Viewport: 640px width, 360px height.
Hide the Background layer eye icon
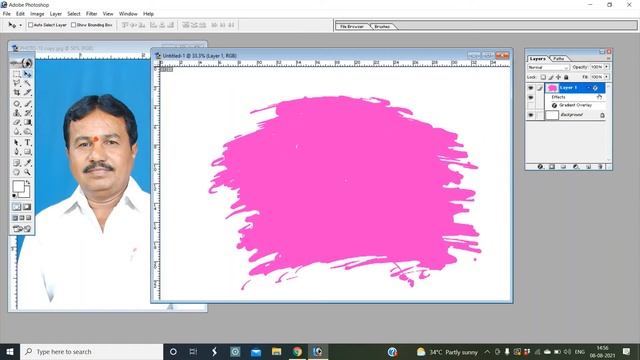click(531, 115)
